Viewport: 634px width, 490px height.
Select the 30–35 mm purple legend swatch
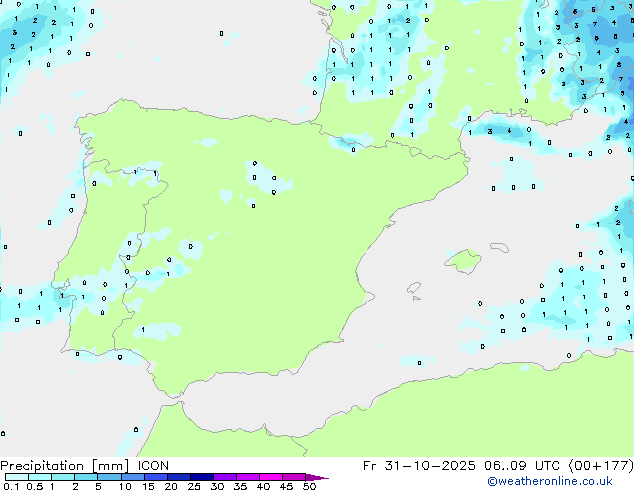tap(224, 477)
